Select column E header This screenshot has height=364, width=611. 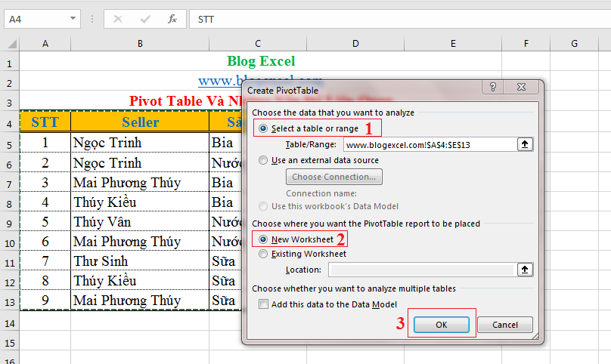pos(453,44)
